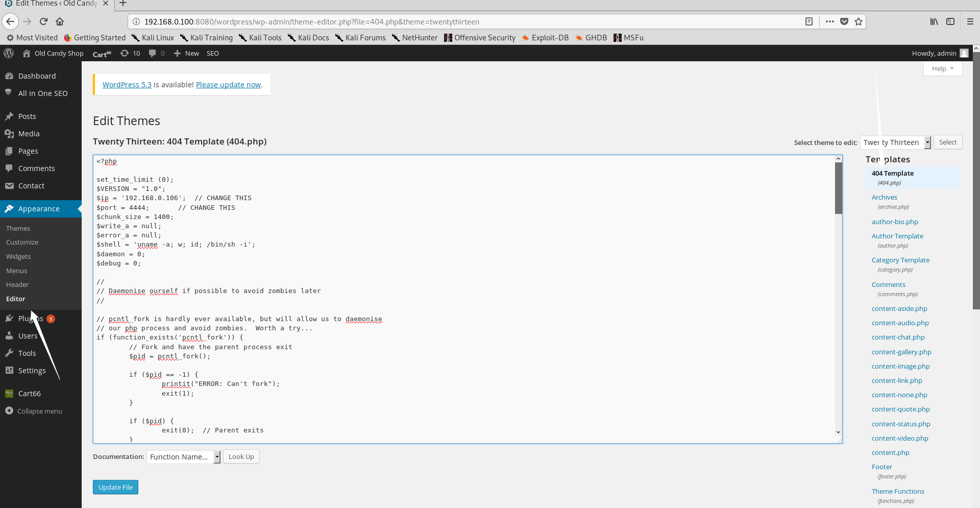Click inside the 404.php code editor
The width and height of the screenshot is (980, 508).
pyautogui.click(x=463, y=299)
